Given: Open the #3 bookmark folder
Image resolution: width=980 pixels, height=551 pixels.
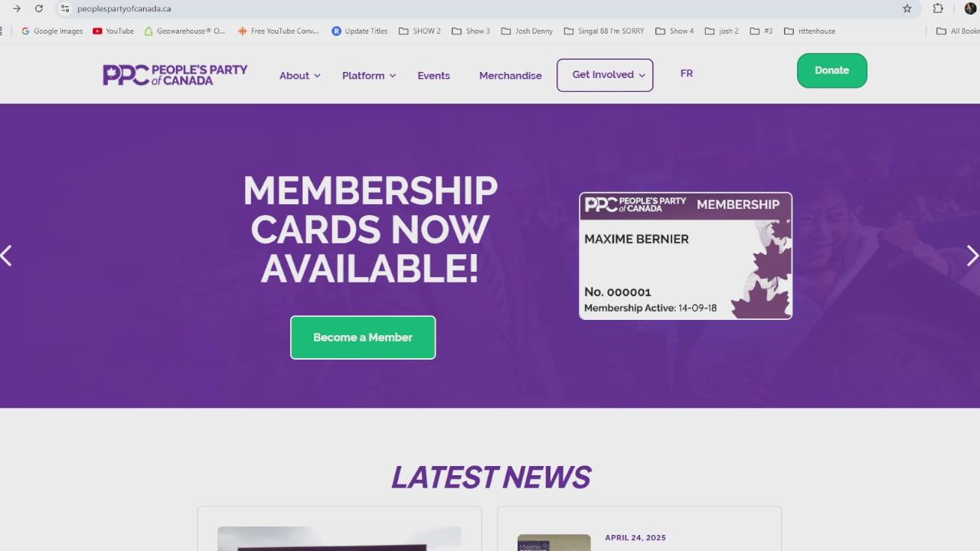Looking at the screenshot, I should pyautogui.click(x=762, y=31).
